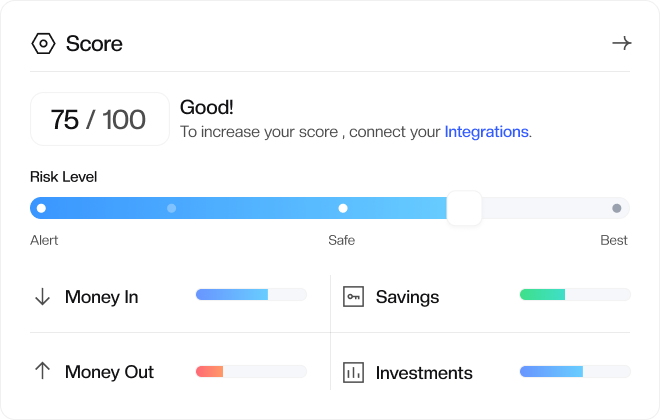Click the green Savings progress bar
This screenshot has width=660, height=420.
click(575, 295)
